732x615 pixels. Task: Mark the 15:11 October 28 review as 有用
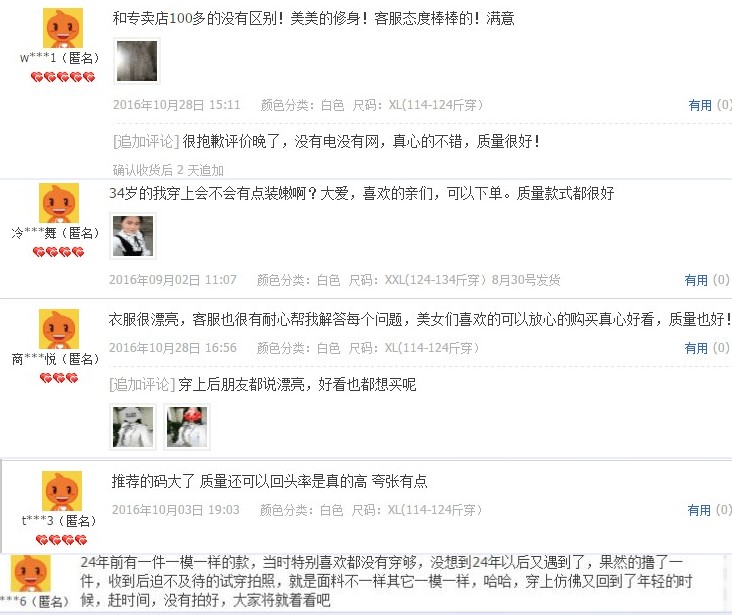click(x=700, y=105)
